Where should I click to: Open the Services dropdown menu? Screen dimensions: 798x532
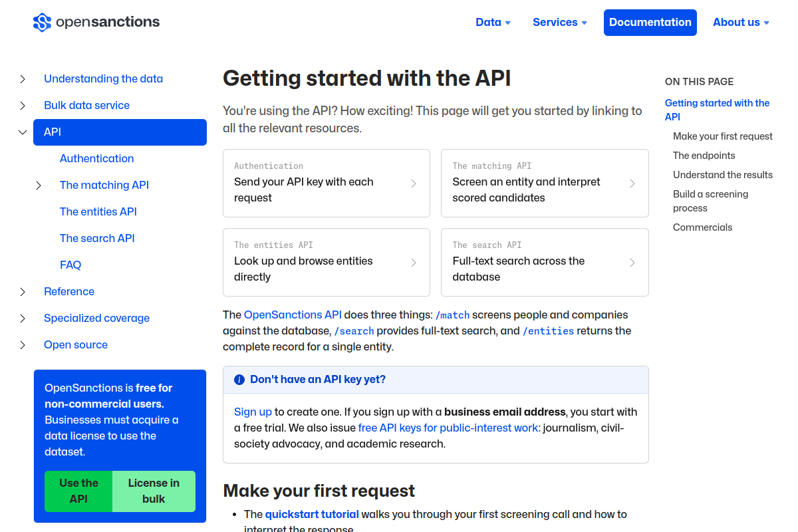pos(560,23)
